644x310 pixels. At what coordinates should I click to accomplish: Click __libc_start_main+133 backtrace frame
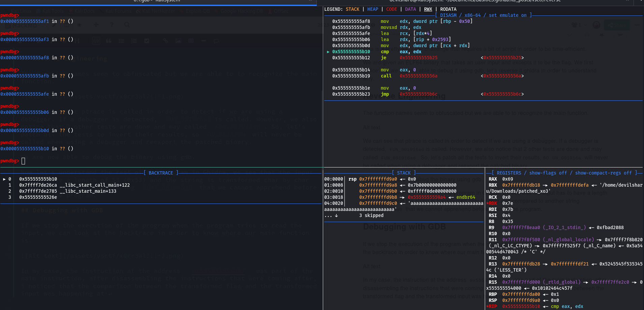(x=88, y=191)
